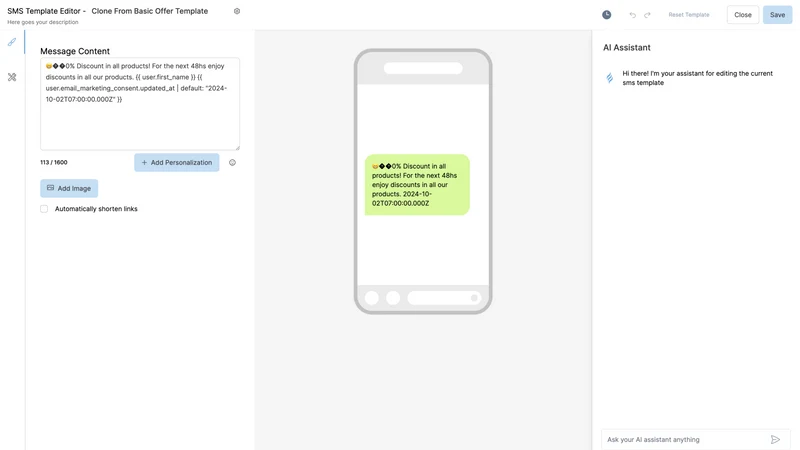
Task: Click the 113 / 1600 character counter
Action: point(54,162)
